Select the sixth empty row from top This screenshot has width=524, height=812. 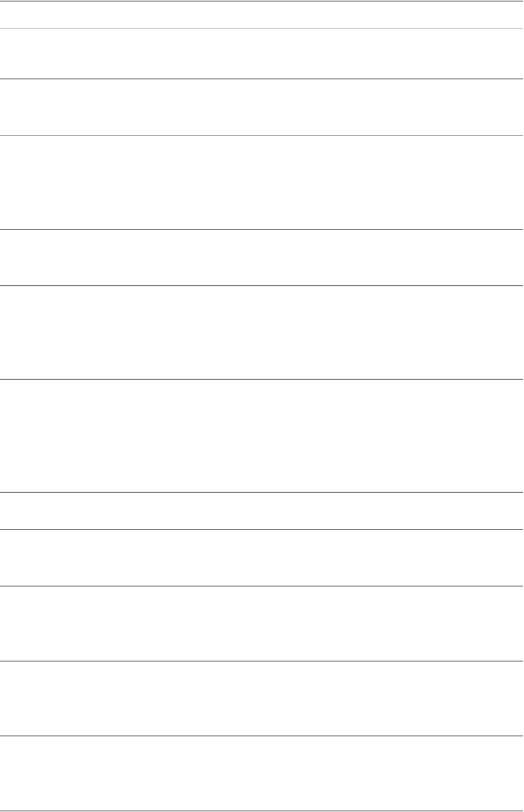click(261, 332)
